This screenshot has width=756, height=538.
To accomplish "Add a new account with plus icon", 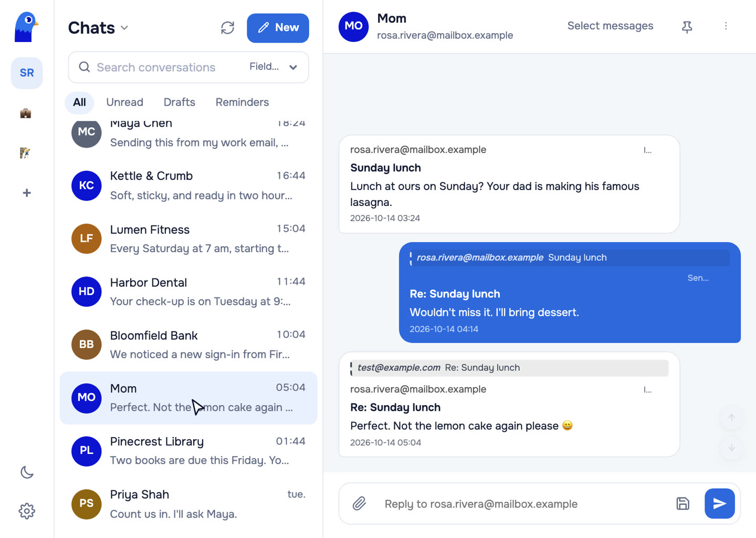I will [27, 193].
